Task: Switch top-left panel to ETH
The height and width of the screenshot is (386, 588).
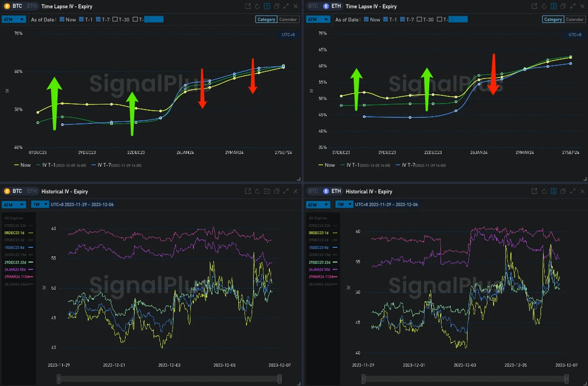Action: 32,6
